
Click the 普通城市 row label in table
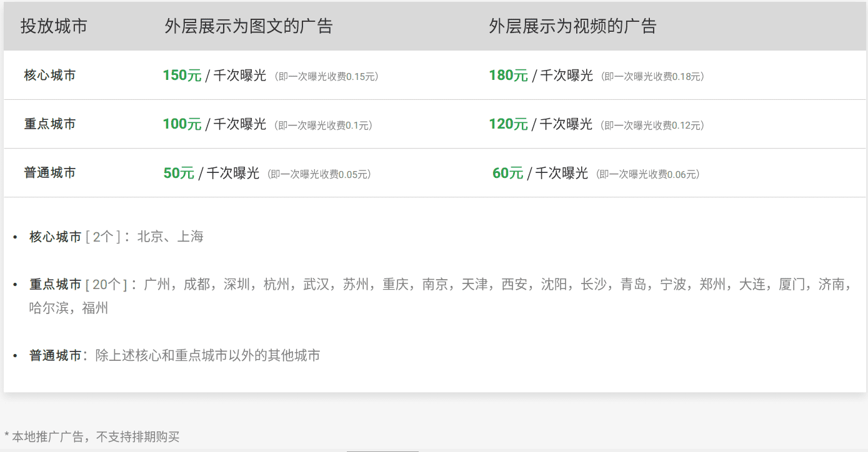point(50,173)
